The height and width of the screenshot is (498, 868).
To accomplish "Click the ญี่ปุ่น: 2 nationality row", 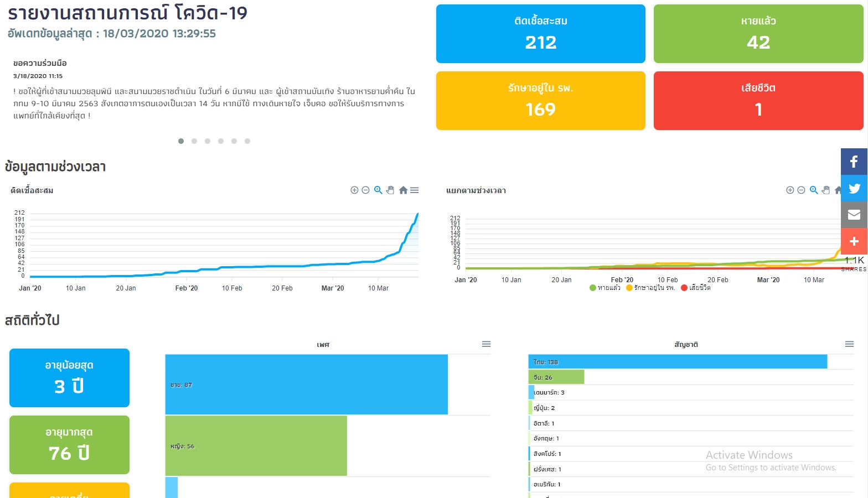I will (691, 408).
